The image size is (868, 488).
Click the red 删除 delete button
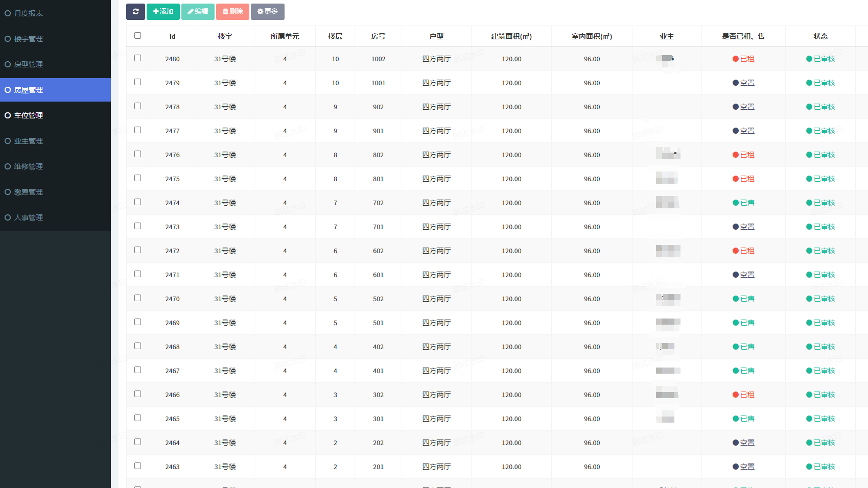(x=232, y=12)
